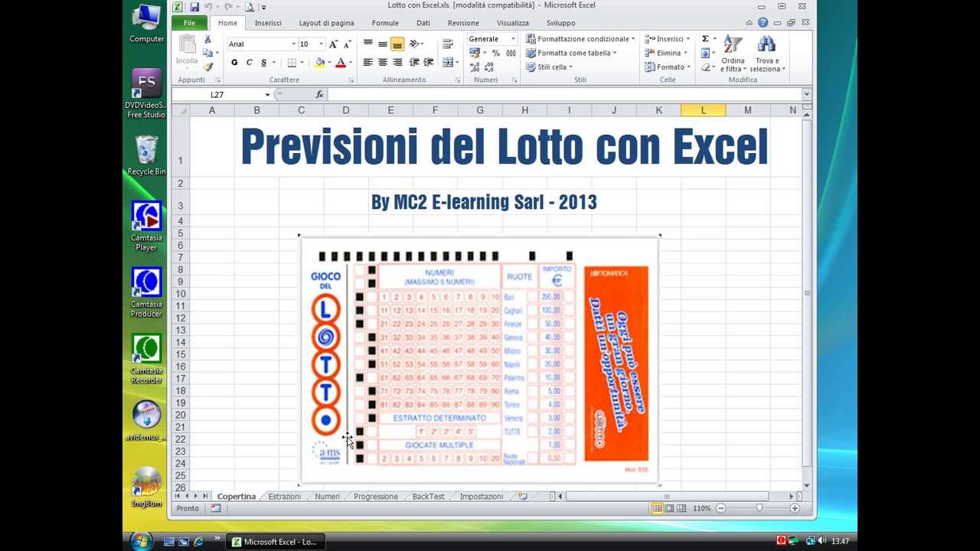Open the fill color dropdown arrow
The image size is (980, 551).
pyautogui.click(x=329, y=63)
